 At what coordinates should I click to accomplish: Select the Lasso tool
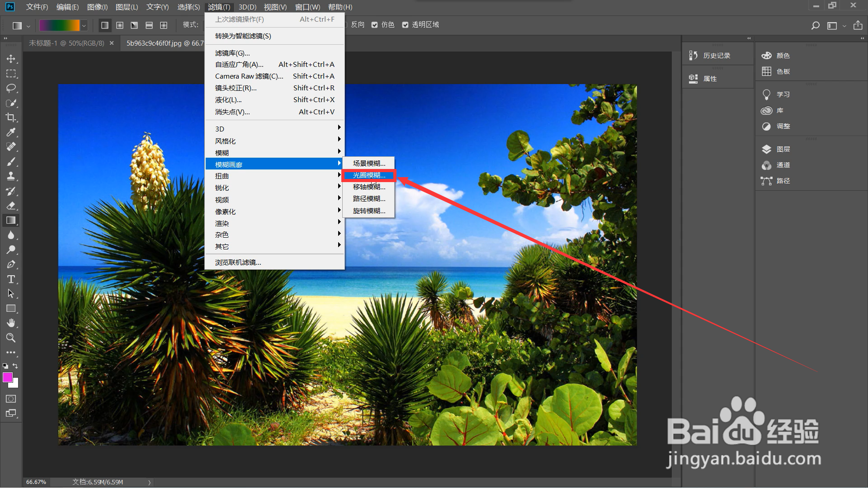tap(11, 88)
